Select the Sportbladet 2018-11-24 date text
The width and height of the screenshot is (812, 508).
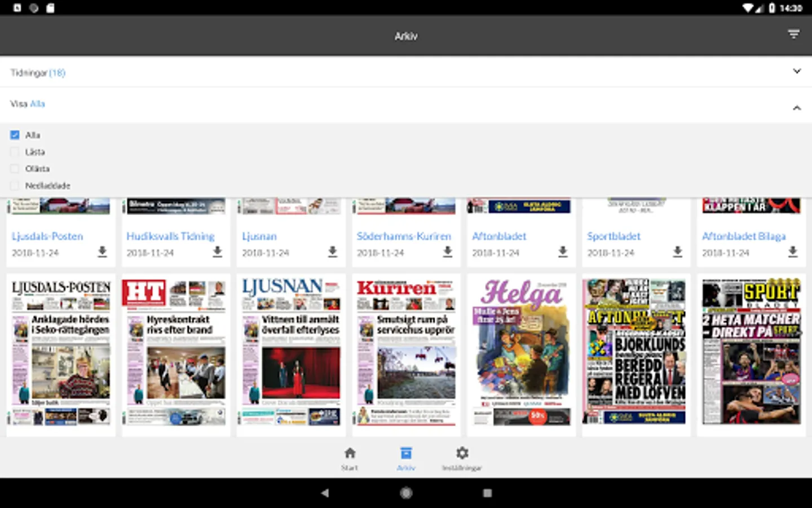tap(611, 253)
